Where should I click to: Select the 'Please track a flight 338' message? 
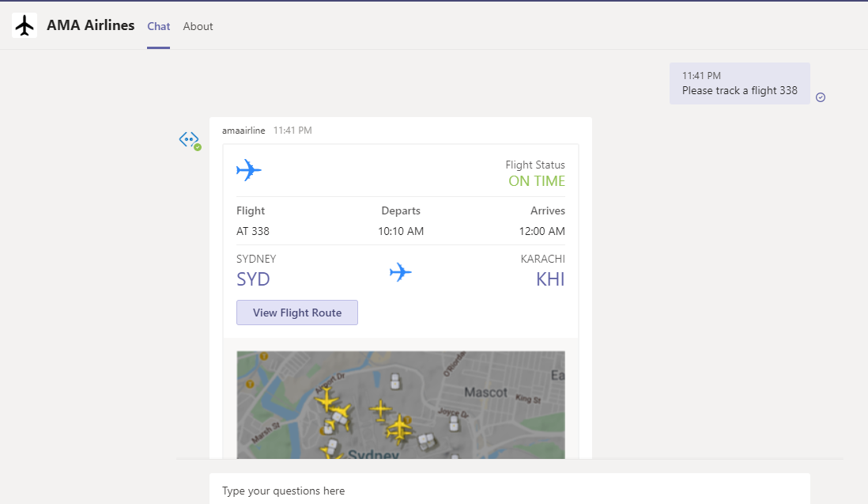739,90
